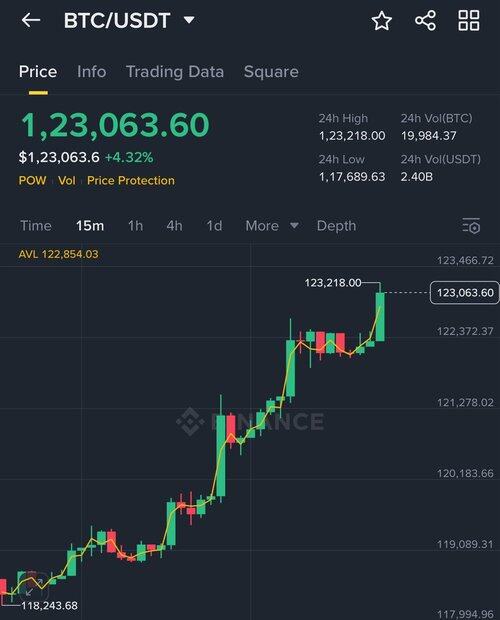Viewport: 500px width, 620px height.
Task: Show the Depth chart view
Action: pos(336,226)
